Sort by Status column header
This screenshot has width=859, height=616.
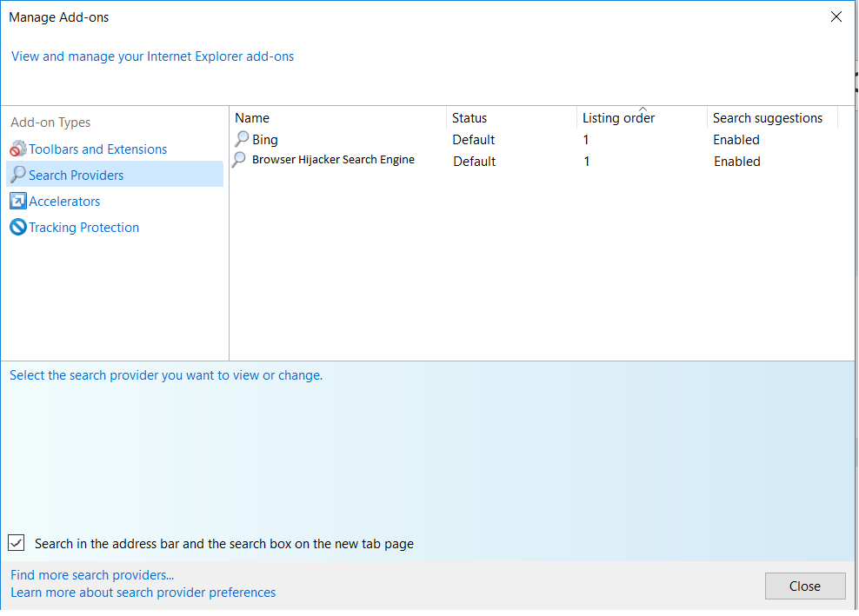[x=469, y=118]
